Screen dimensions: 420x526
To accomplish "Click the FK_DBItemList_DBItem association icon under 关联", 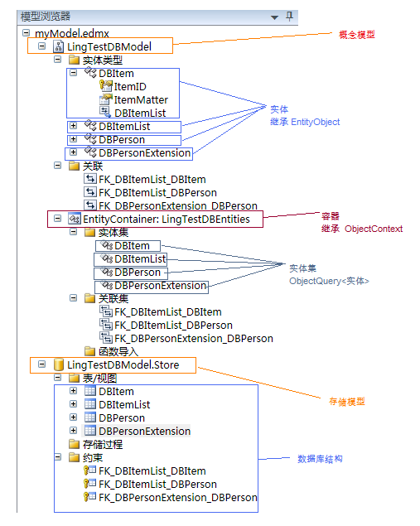I will (x=89, y=179).
